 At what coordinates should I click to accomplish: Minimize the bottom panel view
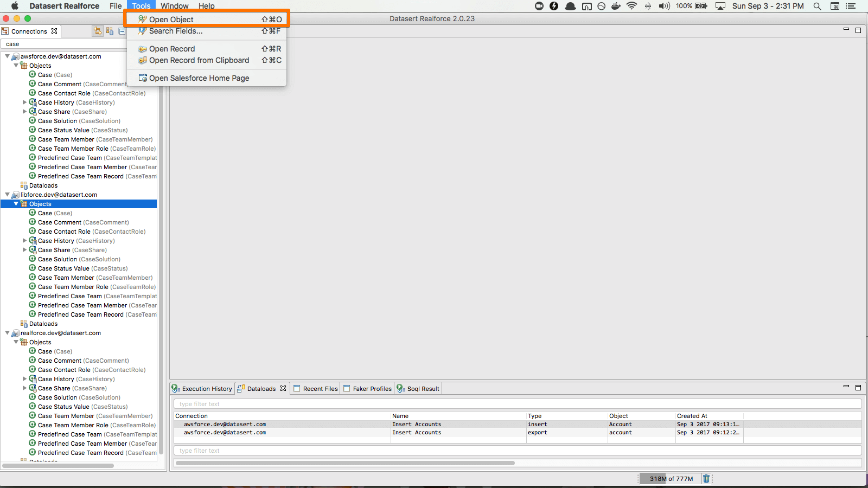(846, 387)
